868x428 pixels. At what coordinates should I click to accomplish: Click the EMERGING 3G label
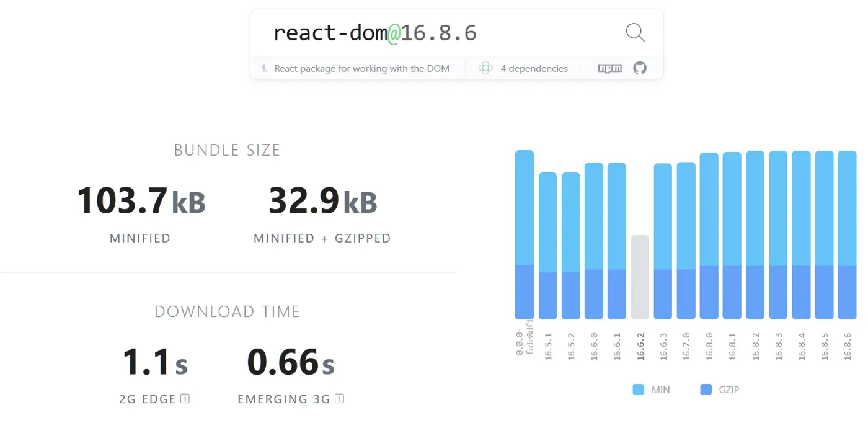pyautogui.click(x=284, y=399)
